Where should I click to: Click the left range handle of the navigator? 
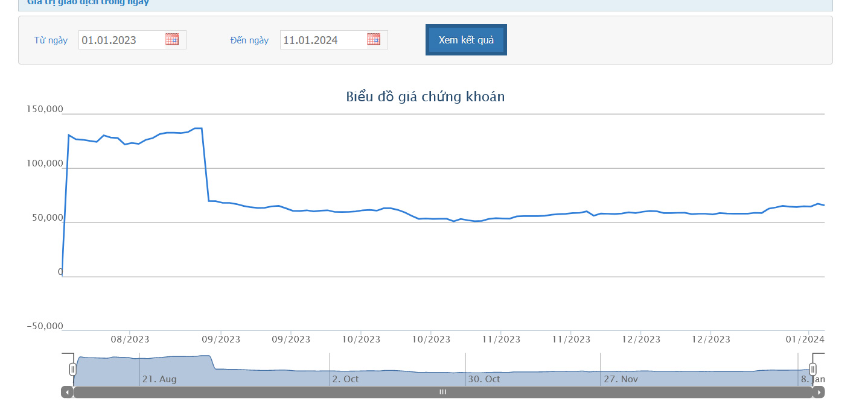pos(73,369)
